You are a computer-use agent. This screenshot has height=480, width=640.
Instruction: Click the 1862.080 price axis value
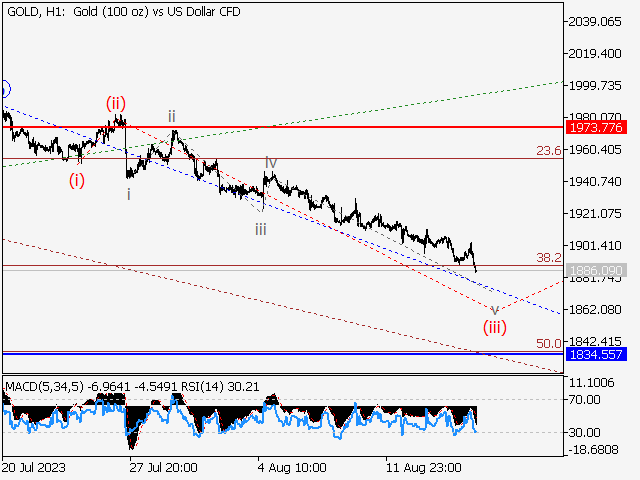pyautogui.click(x=595, y=310)
